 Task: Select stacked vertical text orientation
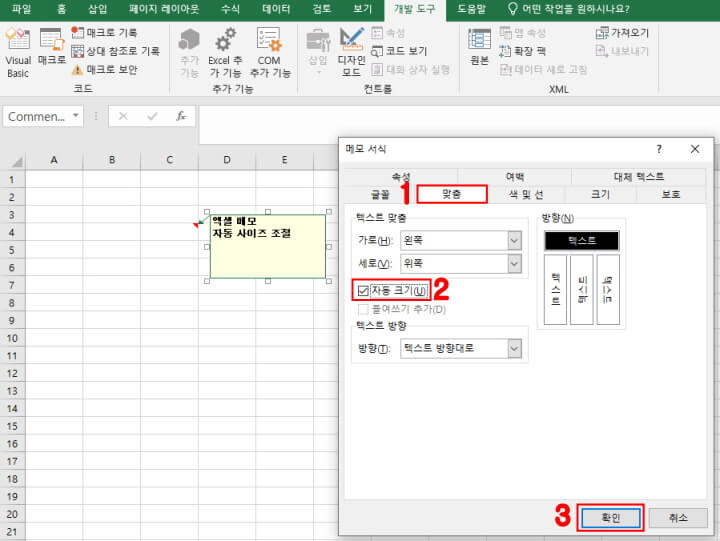click(555, 290)
